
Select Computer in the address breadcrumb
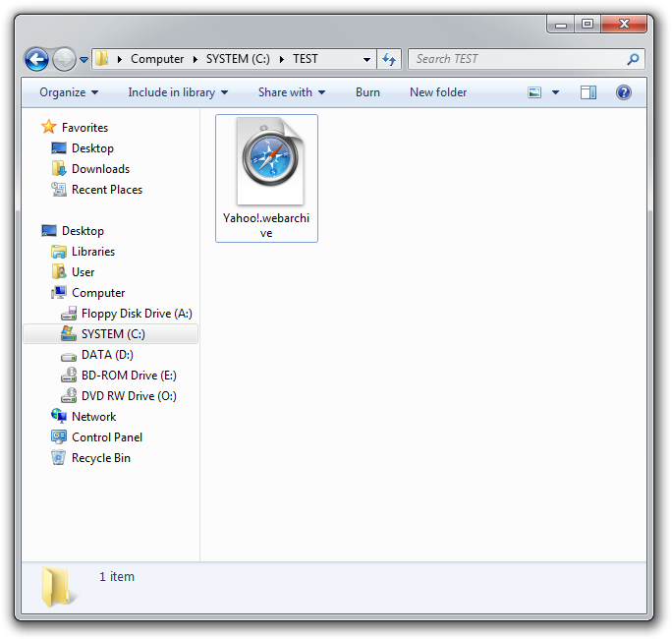(x=157, y=59)
